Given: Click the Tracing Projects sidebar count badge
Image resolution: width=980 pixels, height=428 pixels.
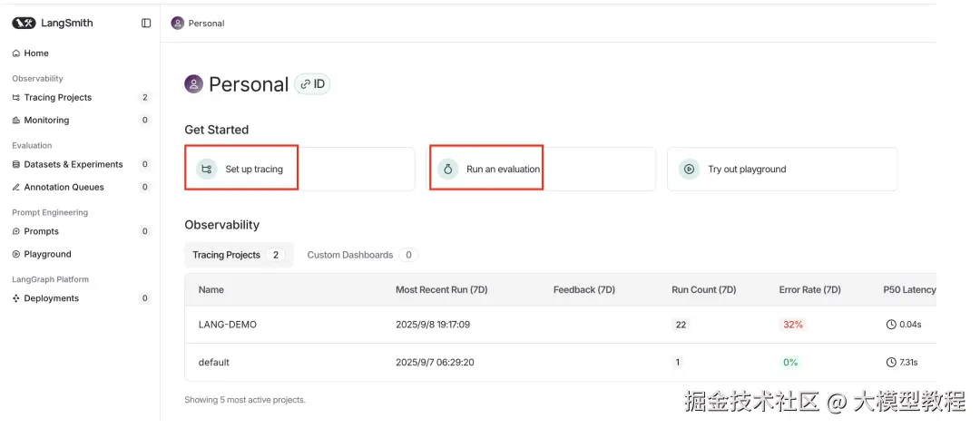Looking at the screenshot, I should pos(145,97).
